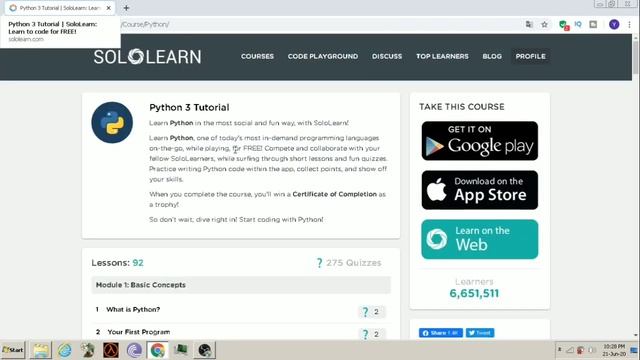Image resolution: width=640 pixels, height=360 pixels.
Task: Open the COURSES menu item
Action: click(x=257, y=56)
